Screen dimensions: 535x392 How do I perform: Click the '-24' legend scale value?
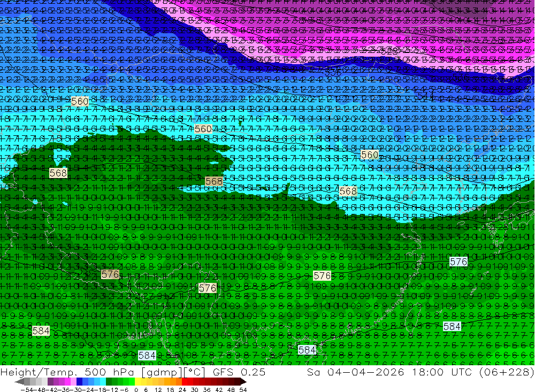pos(88,390)
